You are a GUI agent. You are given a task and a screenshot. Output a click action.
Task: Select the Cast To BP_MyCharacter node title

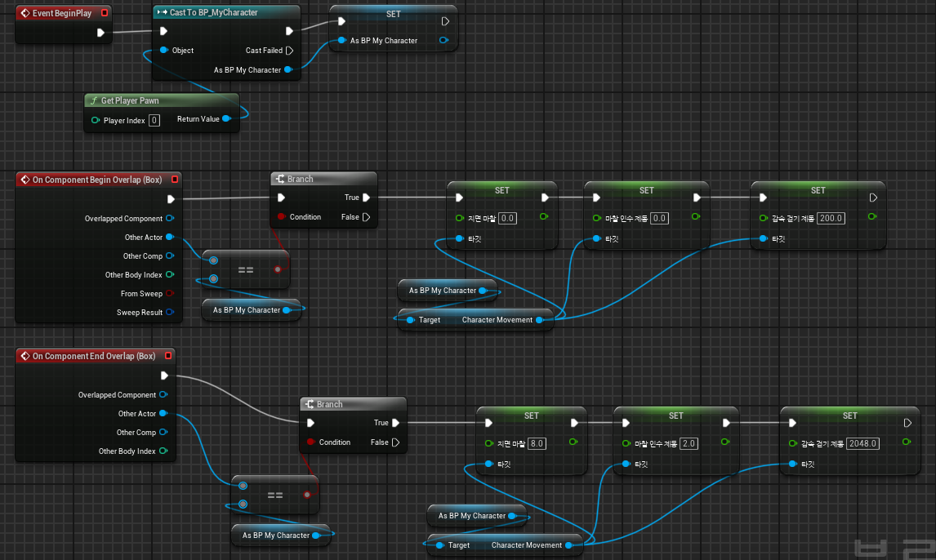pos(214,12)
